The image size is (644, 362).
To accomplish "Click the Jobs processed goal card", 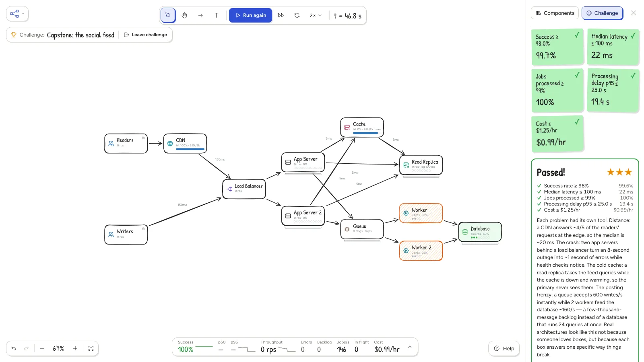I will (557, 90).
